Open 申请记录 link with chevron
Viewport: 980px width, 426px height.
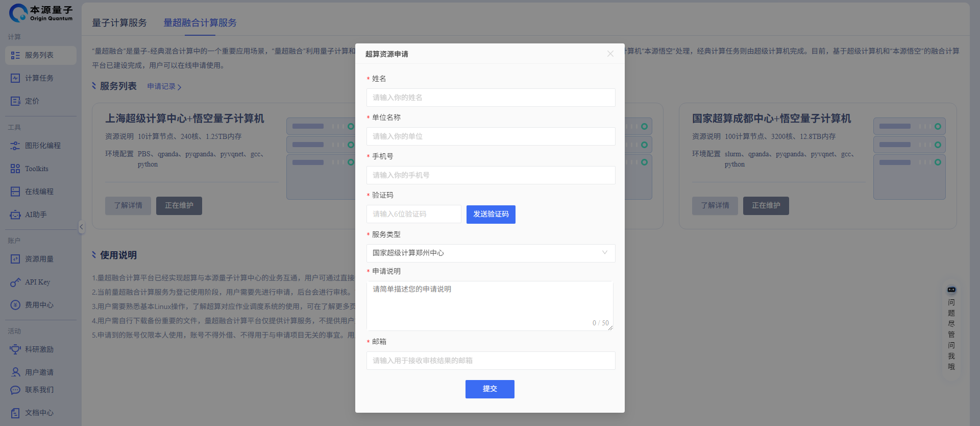[x=164, y=87]
